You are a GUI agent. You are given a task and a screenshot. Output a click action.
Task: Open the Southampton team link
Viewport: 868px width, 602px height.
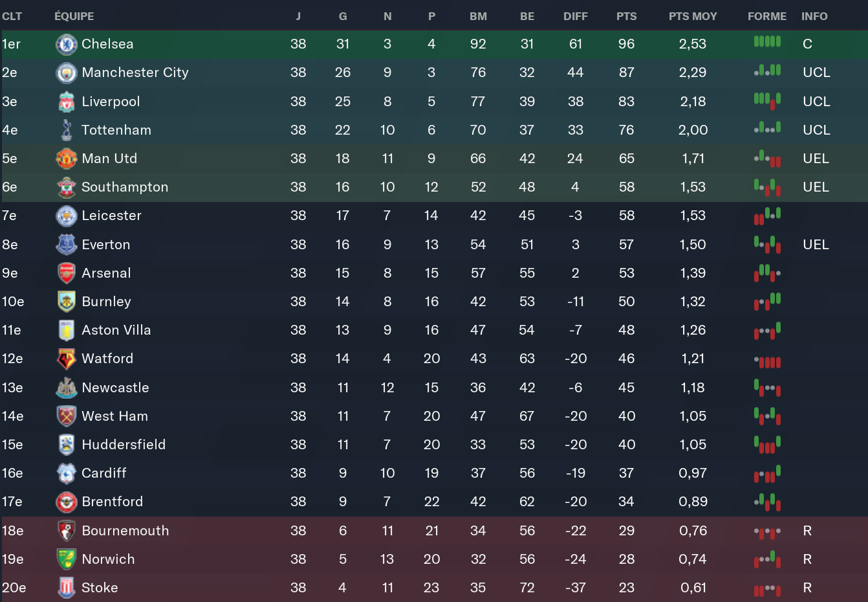click(125, 187)
